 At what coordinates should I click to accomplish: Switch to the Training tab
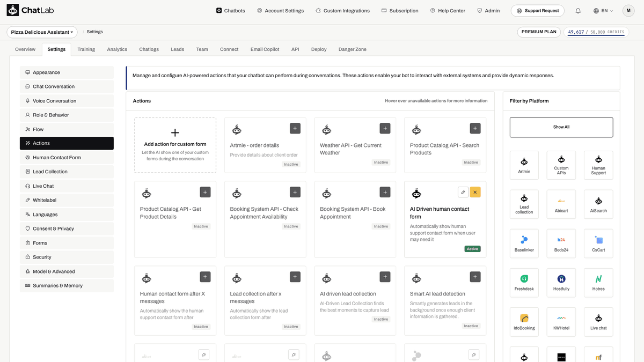86,49
